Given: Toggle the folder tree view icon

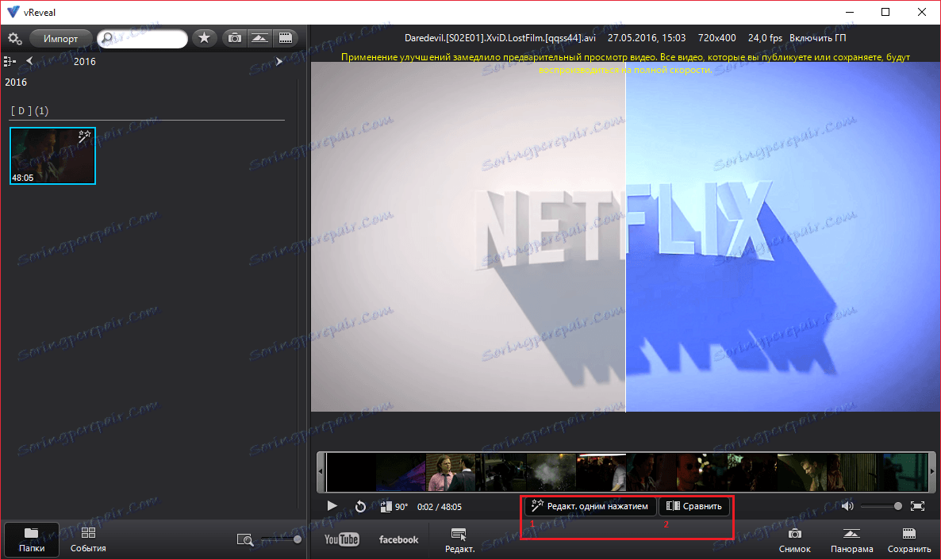Looking at the screenshot, I should pyautogui.click(x=9, y=61).
